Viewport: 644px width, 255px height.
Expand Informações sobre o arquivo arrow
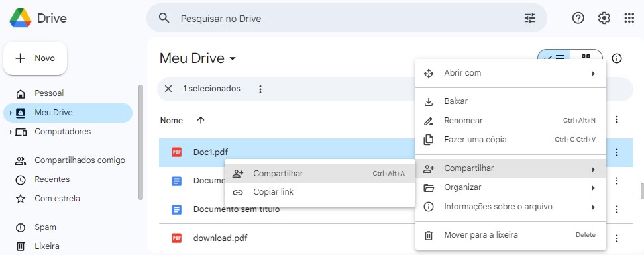(x=593, y=207)
